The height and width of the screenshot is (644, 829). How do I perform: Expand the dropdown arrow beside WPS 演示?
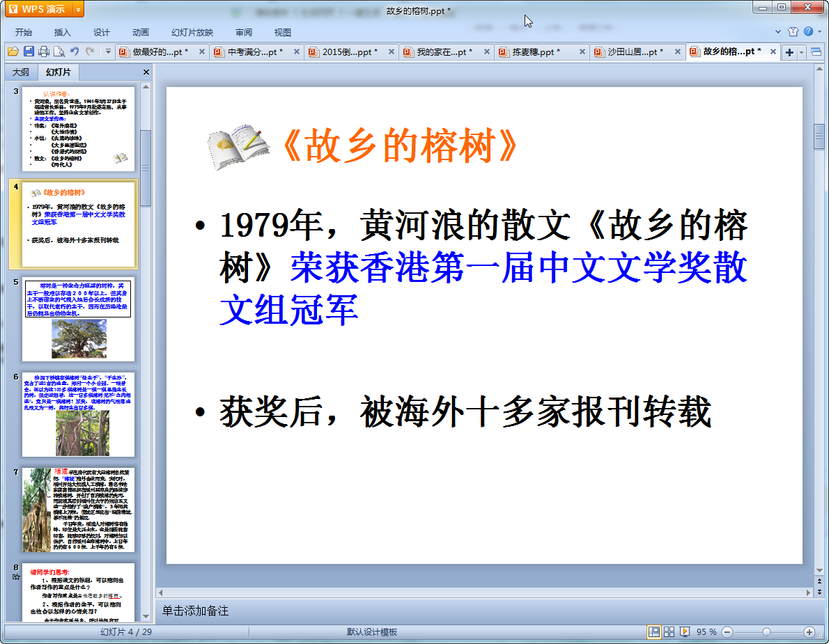point(78,9)
